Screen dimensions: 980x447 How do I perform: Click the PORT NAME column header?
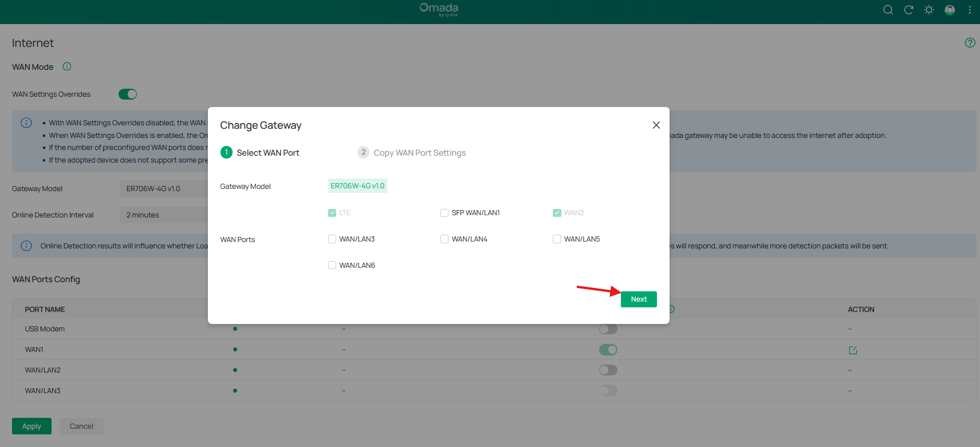coord(45,310)
